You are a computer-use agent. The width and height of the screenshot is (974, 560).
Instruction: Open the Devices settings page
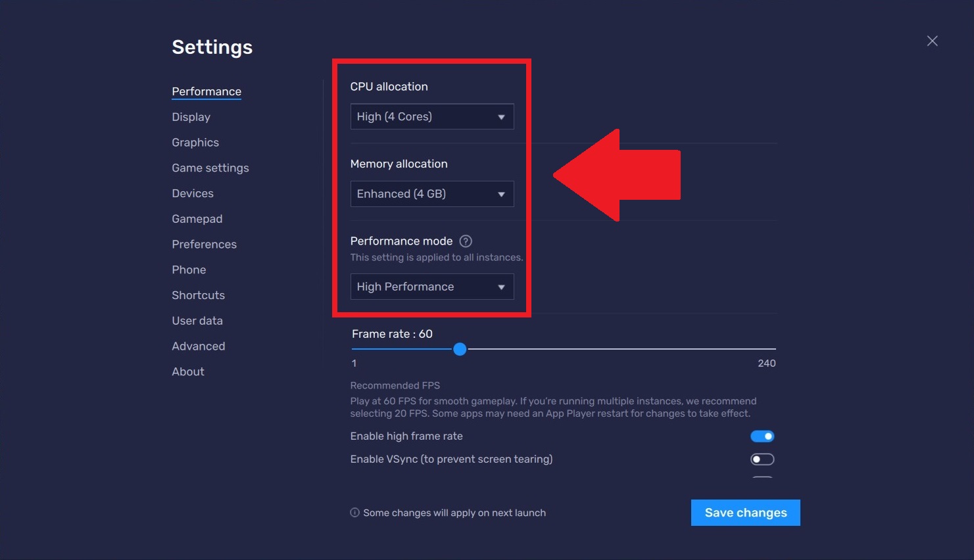tap(192, 193)
